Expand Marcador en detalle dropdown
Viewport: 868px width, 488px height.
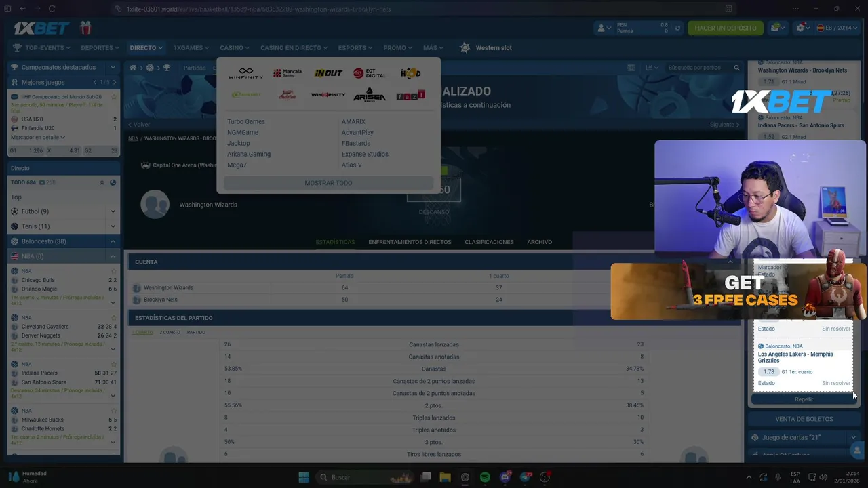point(38,137)
